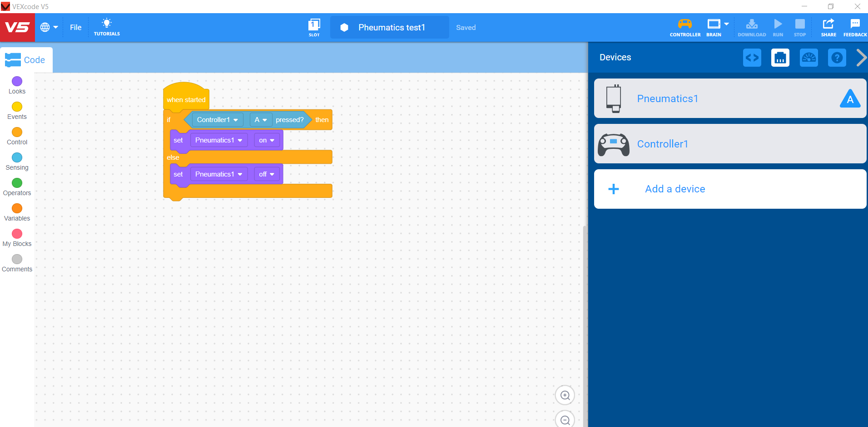Click the Pneumatics1 port A badge
The image size is (868, 427).
click(x=850, y=98)
